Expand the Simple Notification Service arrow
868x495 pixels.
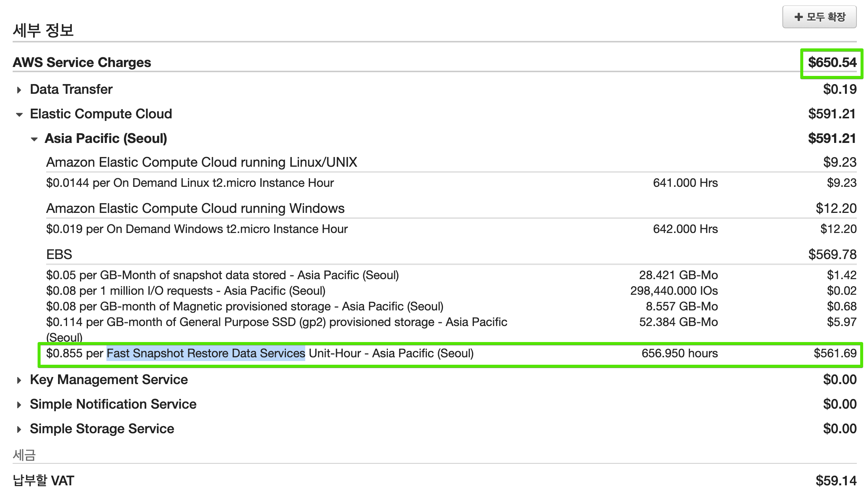tap(19, 405)
